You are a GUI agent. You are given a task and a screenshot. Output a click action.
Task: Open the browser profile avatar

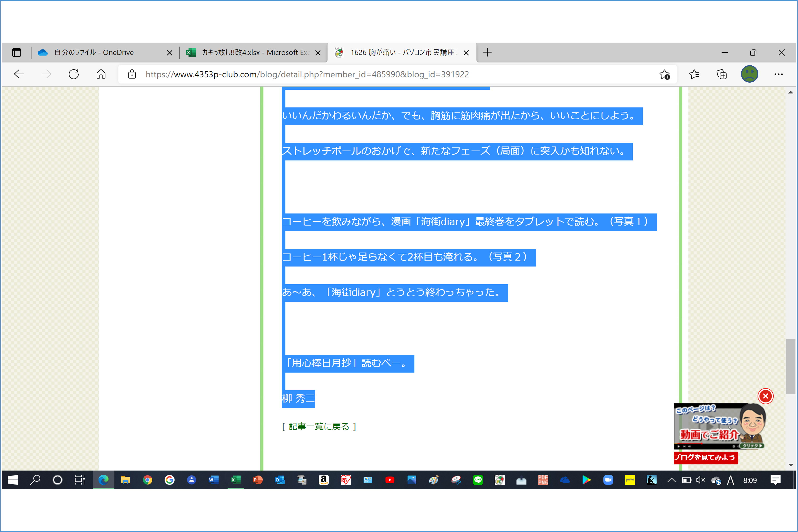750,74
